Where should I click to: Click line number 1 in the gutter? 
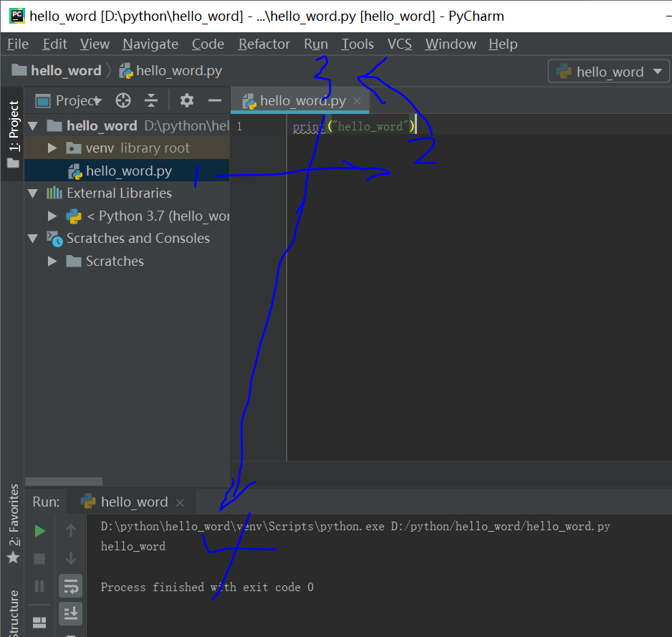click(x=239, y=126)
